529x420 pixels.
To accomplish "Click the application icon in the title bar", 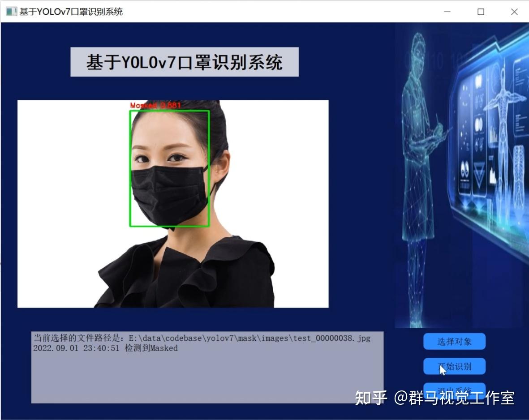I will click(x=10, y=11).
